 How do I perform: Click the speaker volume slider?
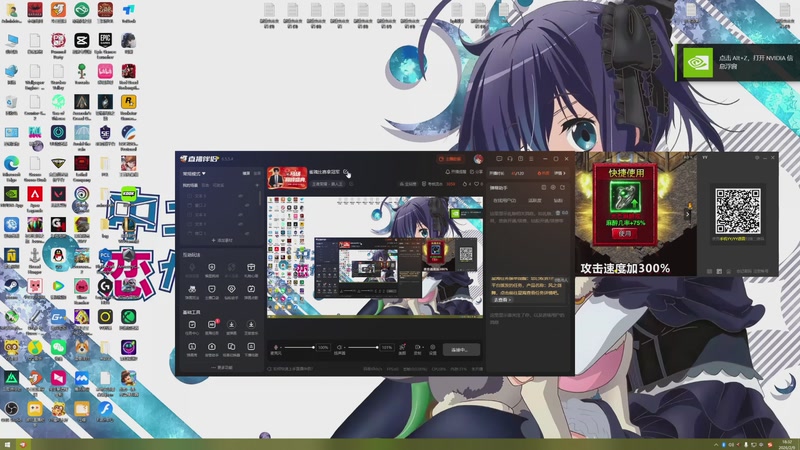[363, 347]
